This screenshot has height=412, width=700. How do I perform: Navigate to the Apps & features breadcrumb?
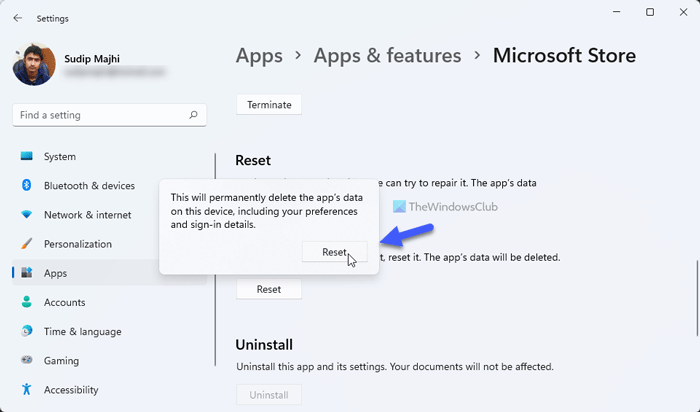point(387,56)
